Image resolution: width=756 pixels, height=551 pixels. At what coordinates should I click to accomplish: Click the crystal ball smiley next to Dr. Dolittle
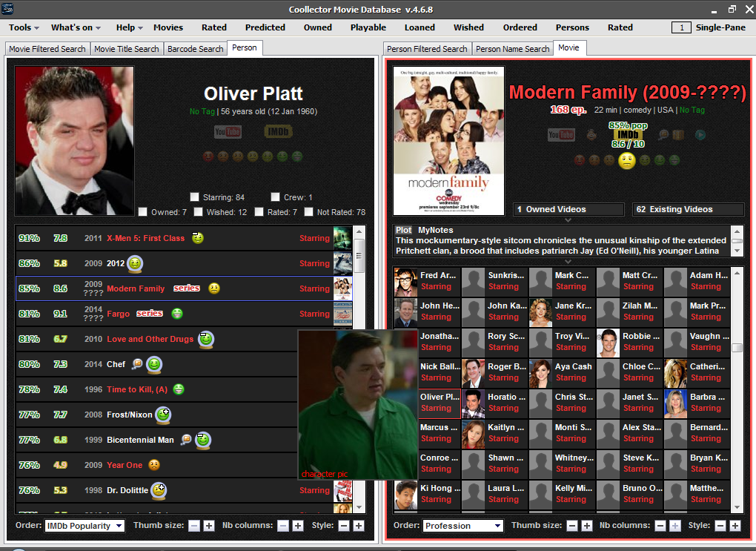pos(159,490)
